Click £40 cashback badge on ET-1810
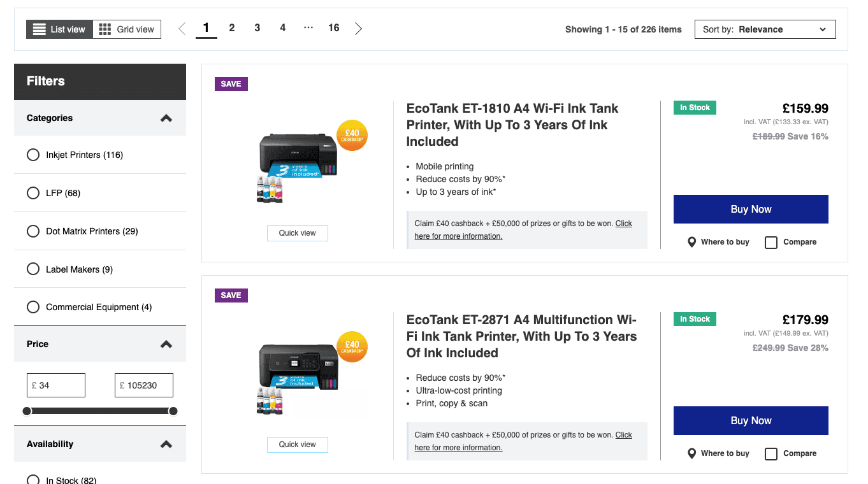 point(352,136)
